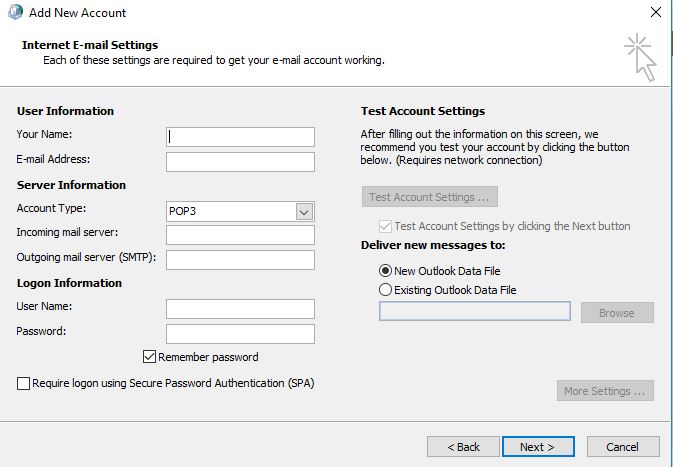Screen dimensions: 673x467
Task: Close the Add New Account dialog
Action: [x=655, y=13]
